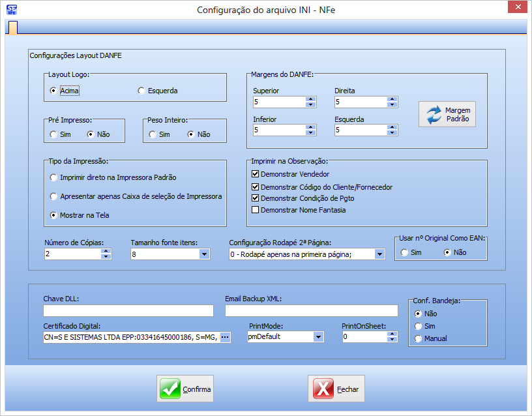532x416 pixels.
Task: Enable the Demonstrar Nome Fantasia checkbox
Action: 256,210
